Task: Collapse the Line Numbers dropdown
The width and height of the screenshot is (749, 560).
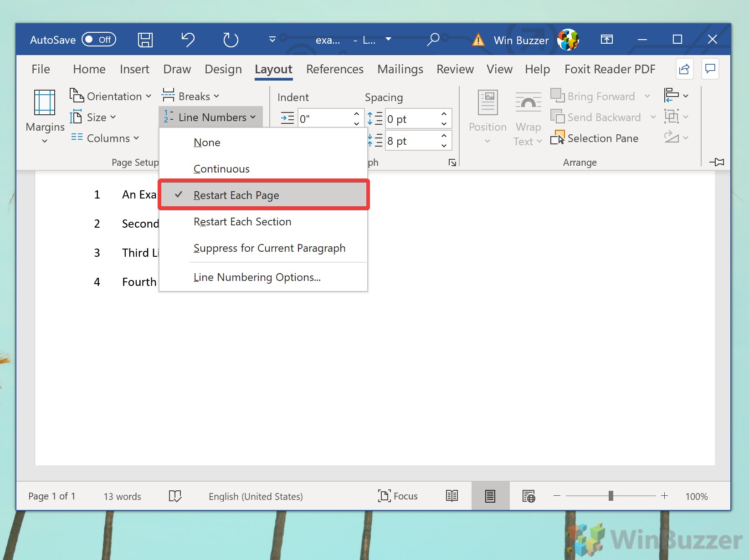Action: coord(210,117)
